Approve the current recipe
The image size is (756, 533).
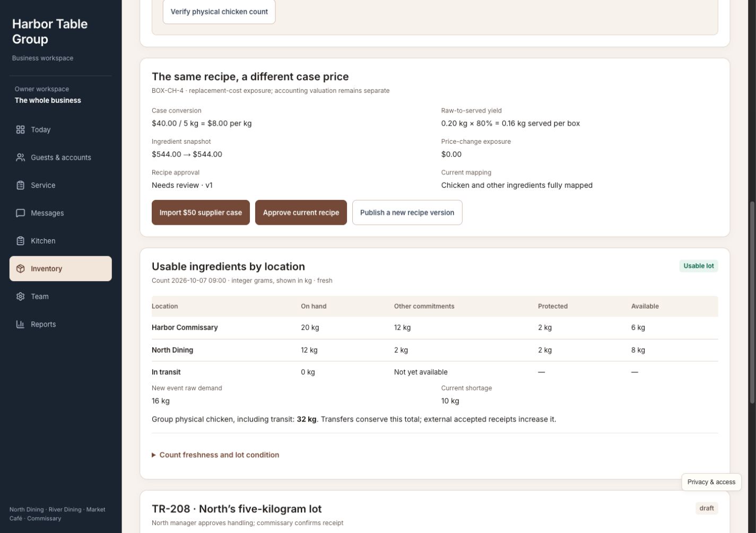tap(301, 213)
